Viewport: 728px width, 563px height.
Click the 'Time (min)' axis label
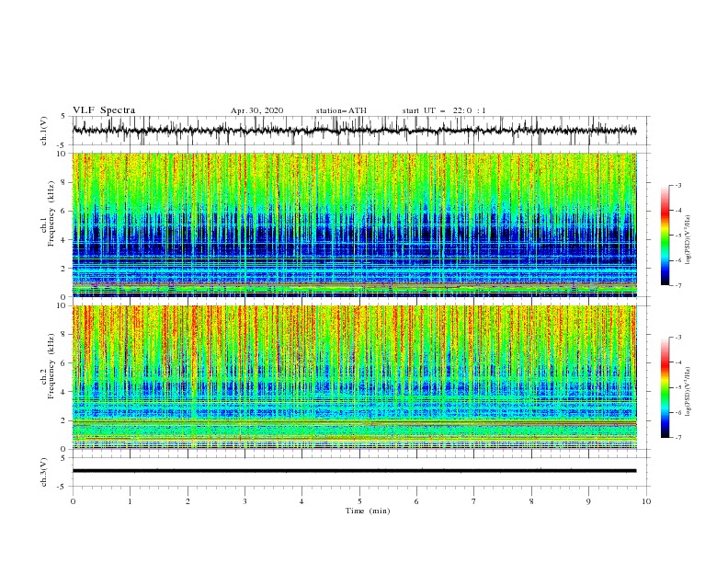[x=368, y=511]
